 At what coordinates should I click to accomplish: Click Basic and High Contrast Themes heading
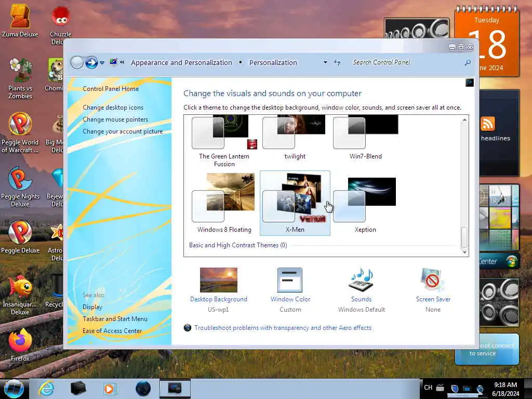[x=238, y=245]
